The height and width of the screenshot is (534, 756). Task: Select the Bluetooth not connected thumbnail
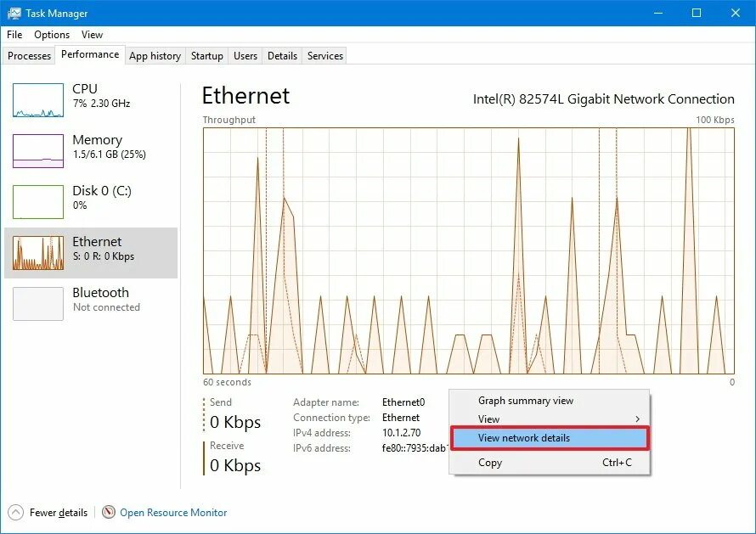click(38, 304)
